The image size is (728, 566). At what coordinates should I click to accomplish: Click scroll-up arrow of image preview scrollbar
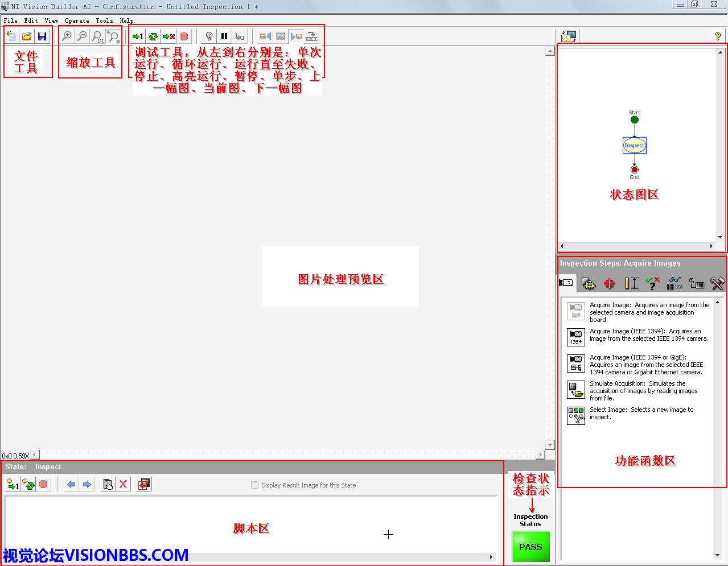550,51
